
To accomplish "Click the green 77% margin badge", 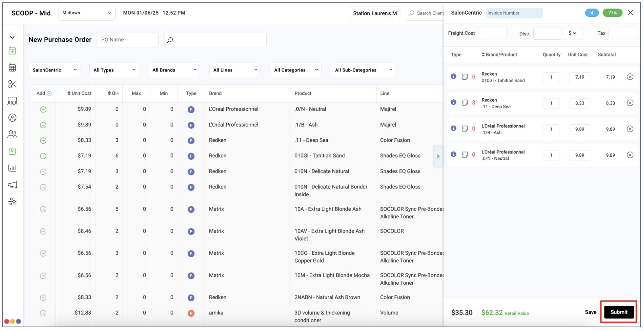I will point(612,13).
